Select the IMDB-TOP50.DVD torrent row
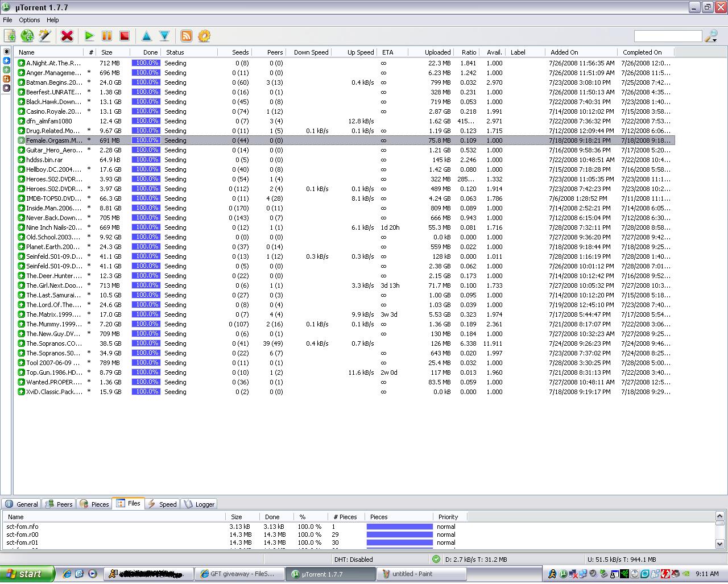The width and height of the screenshot is (728, 584). [x=345, y=198]
